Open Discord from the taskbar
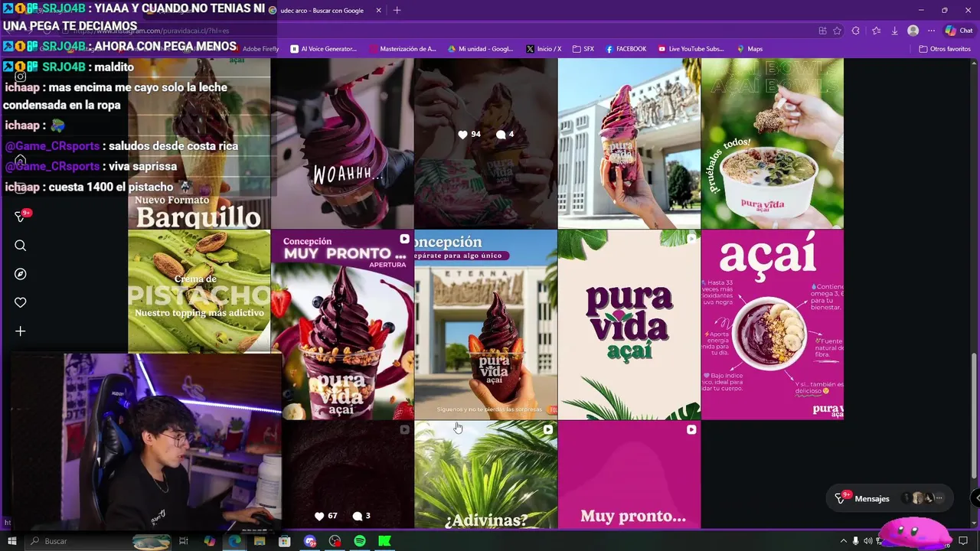 pyautogui.click(x=310, y=541)
